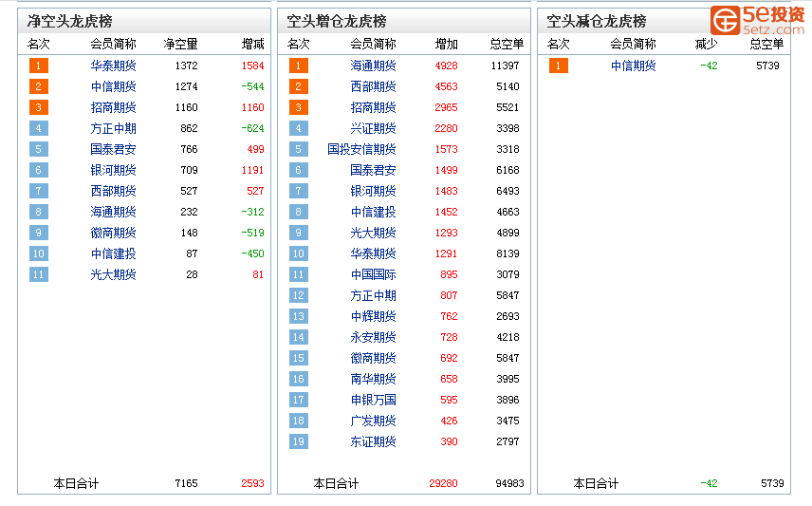Open 光大期货 in the 净空头龙虎榜 table

pos(113,274)
